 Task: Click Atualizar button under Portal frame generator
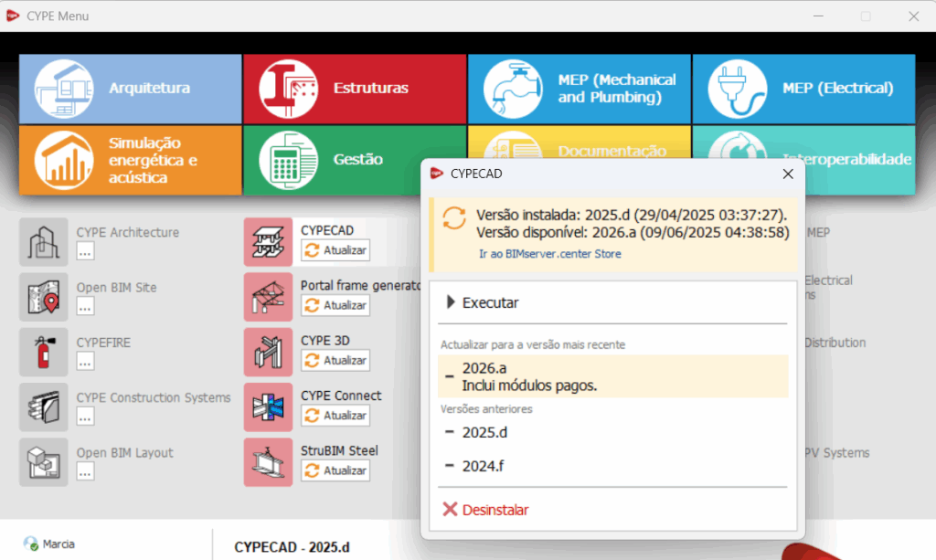335,305
